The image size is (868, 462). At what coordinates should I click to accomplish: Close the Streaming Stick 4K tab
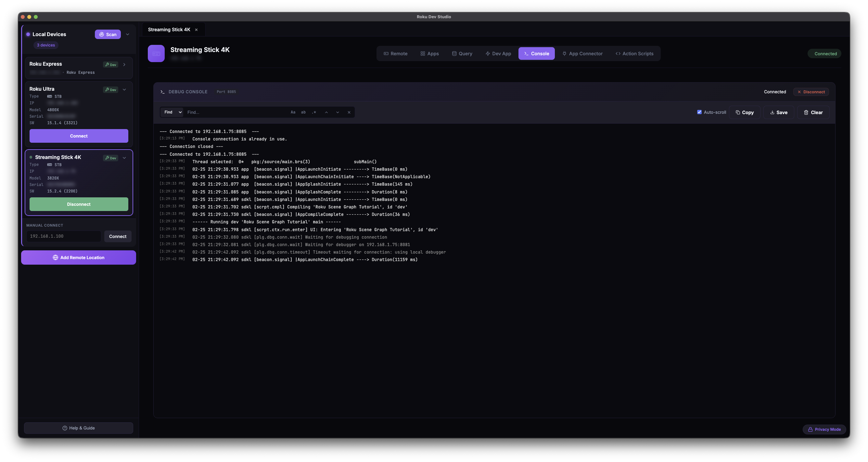[196, 30]
